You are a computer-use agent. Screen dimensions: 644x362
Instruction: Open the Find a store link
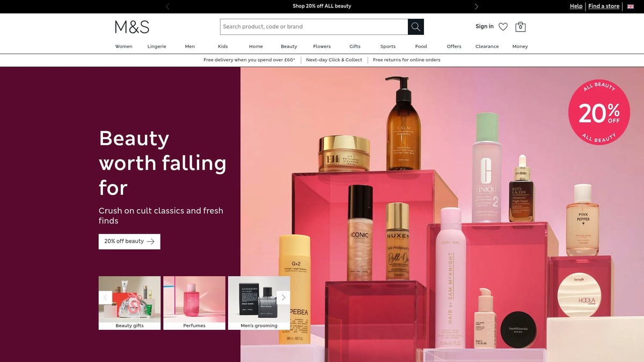click(x=604, y=6)
